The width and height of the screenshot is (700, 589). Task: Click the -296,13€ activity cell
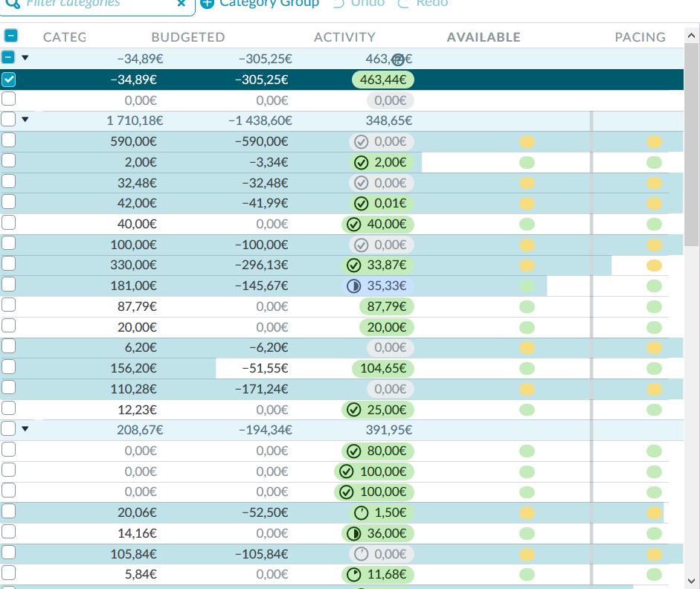pos(262,265)
